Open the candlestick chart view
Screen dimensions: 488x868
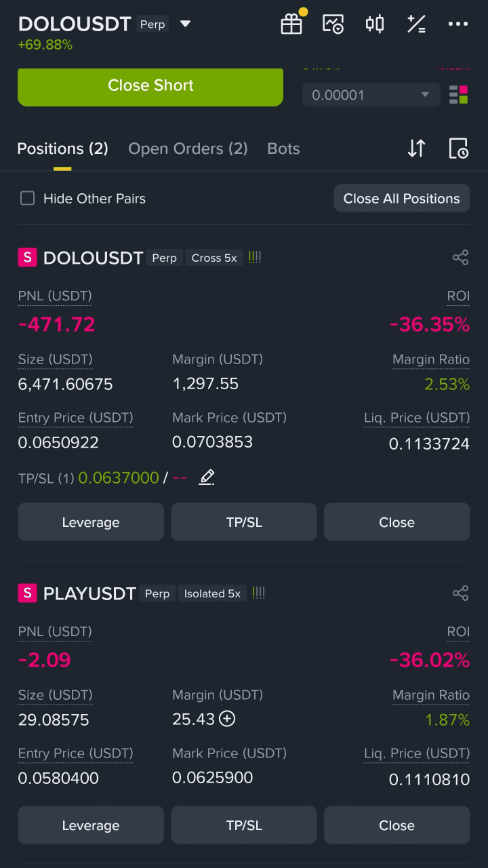375,24
